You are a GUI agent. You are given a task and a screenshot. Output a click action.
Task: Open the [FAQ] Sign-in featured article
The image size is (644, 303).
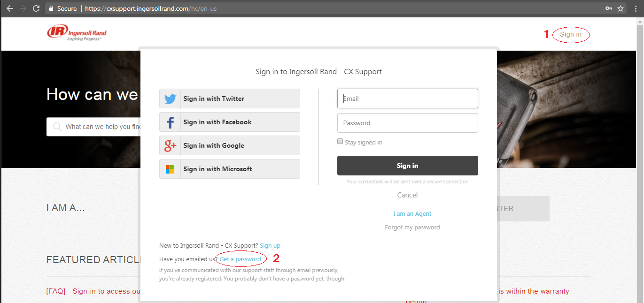pos(93,291)
